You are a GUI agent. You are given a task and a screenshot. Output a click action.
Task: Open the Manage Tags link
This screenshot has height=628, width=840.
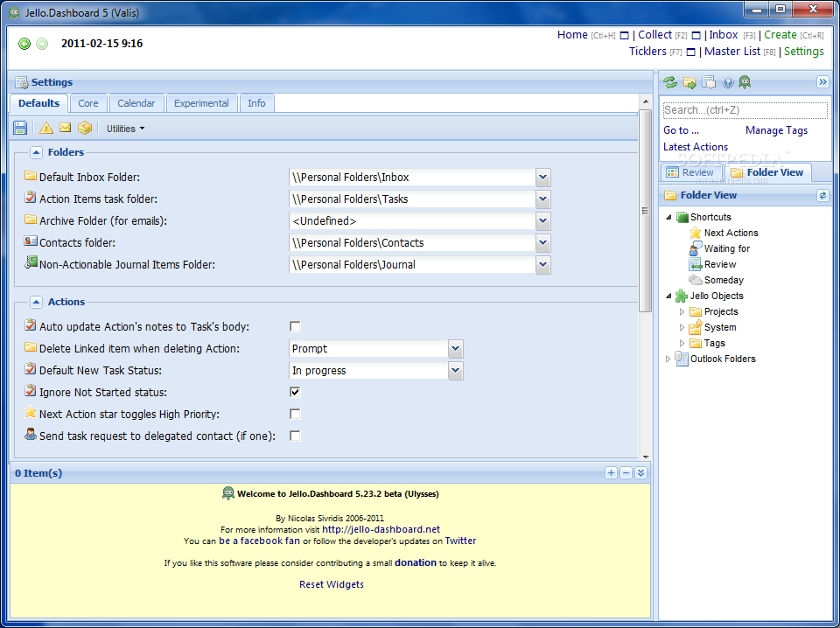tap(776, 130)
